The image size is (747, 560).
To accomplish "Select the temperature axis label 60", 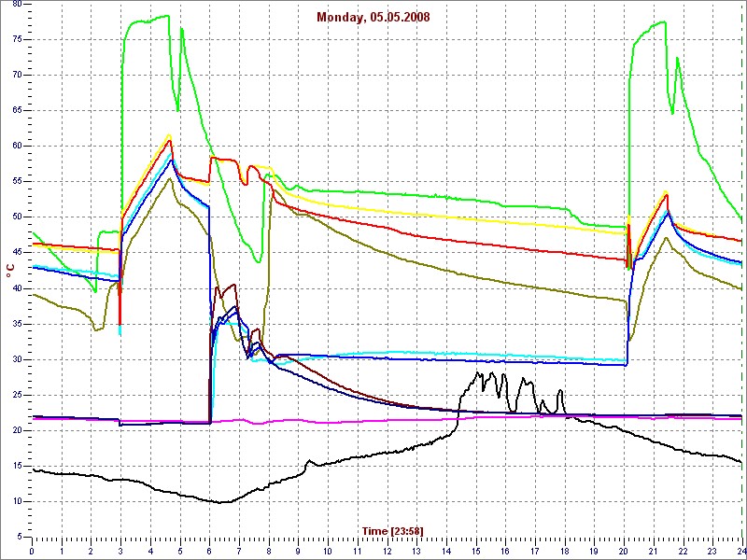I will (x=17, y=147).
